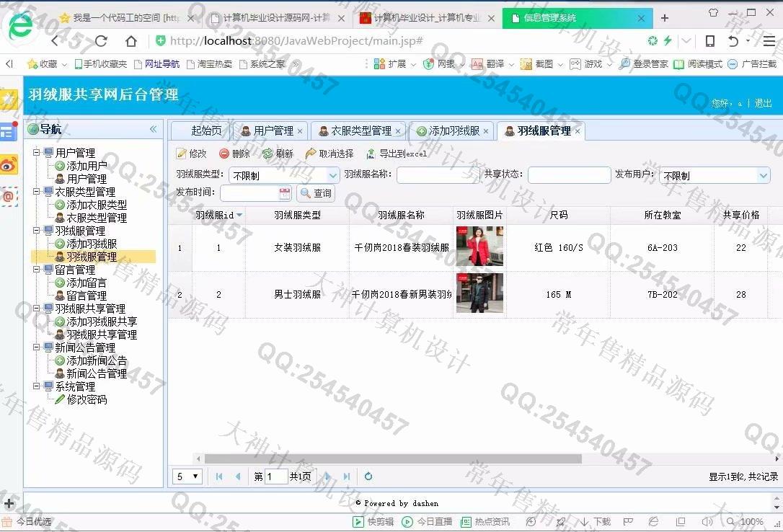Collapse the 新闻公告管理 tree node

click(37, 347)
